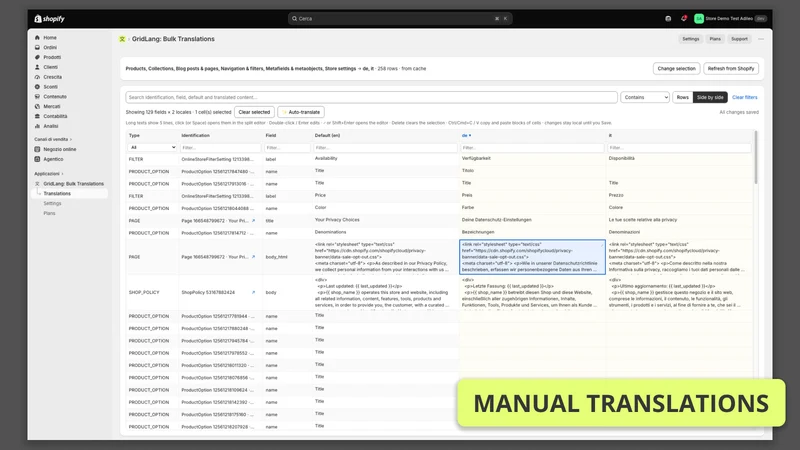Open Settings under GridLang in sidebar
800x450 pixels.
[52, 204]
